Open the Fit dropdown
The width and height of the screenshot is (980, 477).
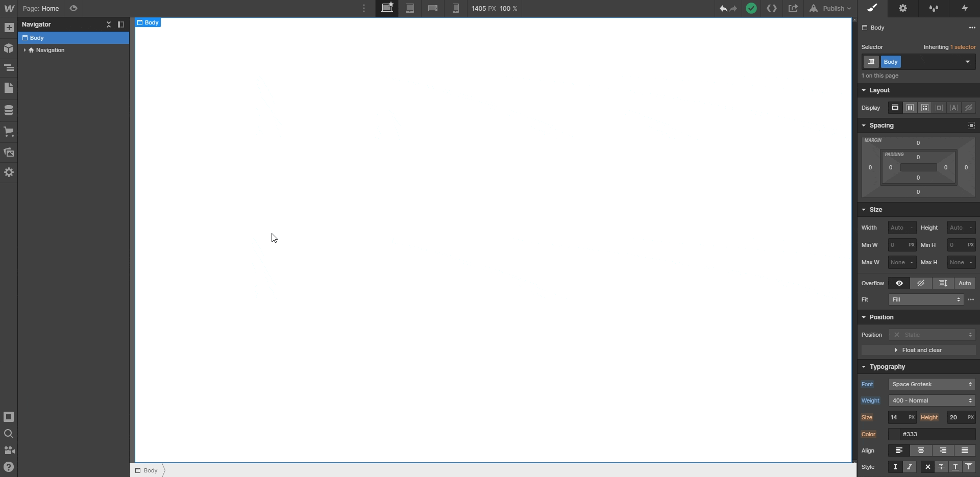[926, 299]
